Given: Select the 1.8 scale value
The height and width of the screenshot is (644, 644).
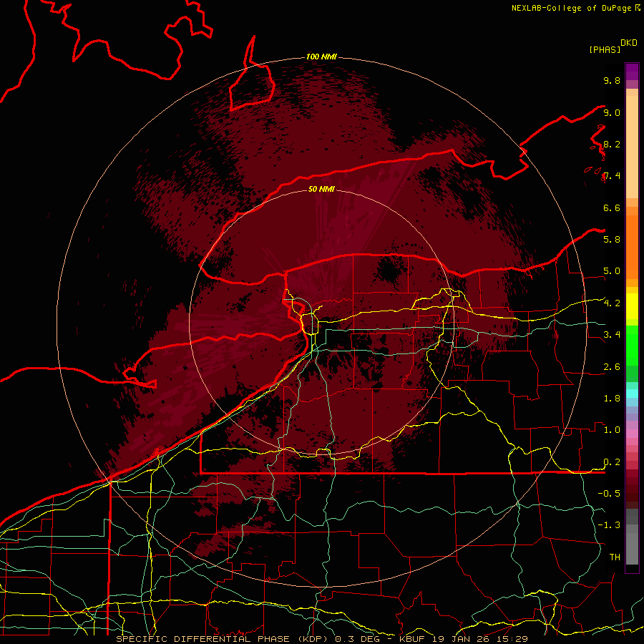Looking at the screenshot, I should (612, 399).
